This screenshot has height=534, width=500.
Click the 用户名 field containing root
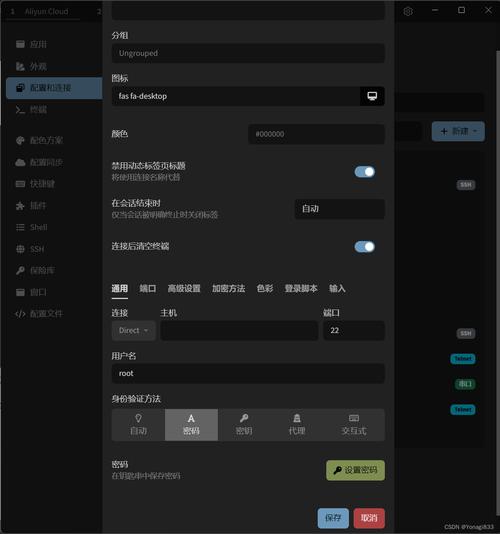coord(248,373)
